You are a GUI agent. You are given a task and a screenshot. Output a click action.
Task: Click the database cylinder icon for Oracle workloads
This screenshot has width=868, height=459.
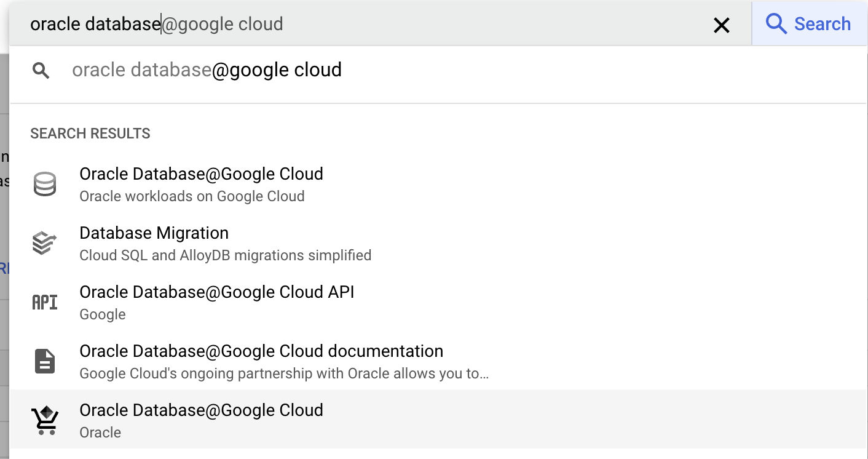coord(45,184)
